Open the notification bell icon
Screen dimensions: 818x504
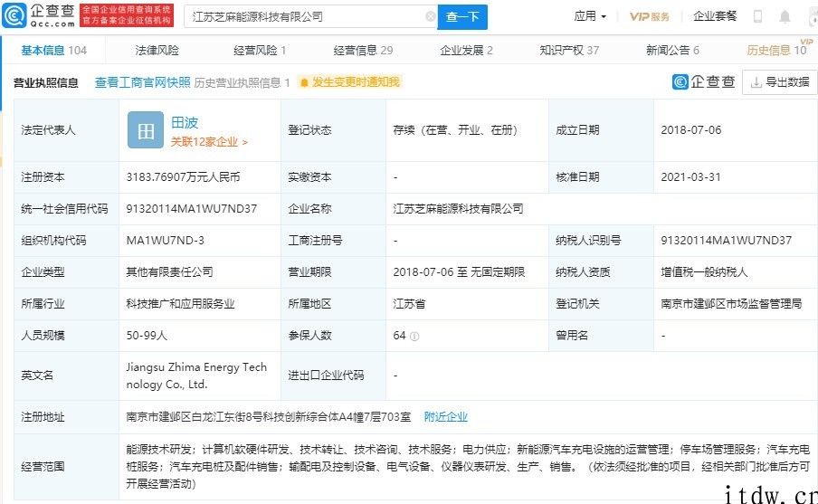(785, 16)
